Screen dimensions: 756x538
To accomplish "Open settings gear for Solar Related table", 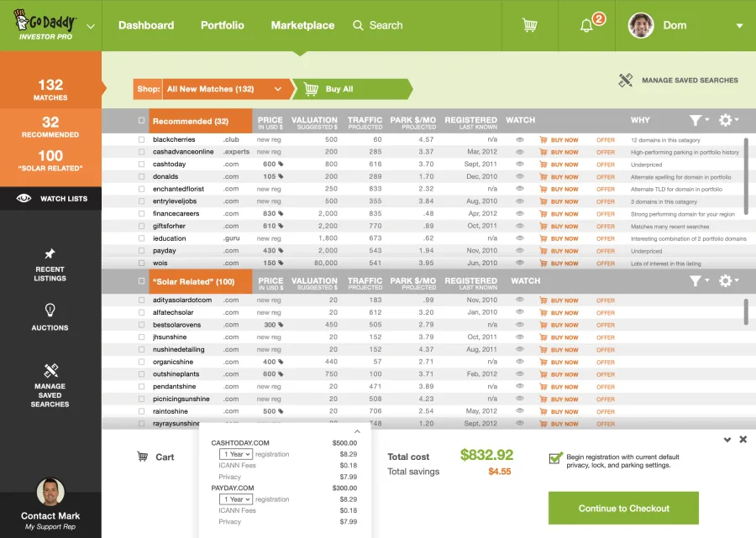I will pos(725,281).
